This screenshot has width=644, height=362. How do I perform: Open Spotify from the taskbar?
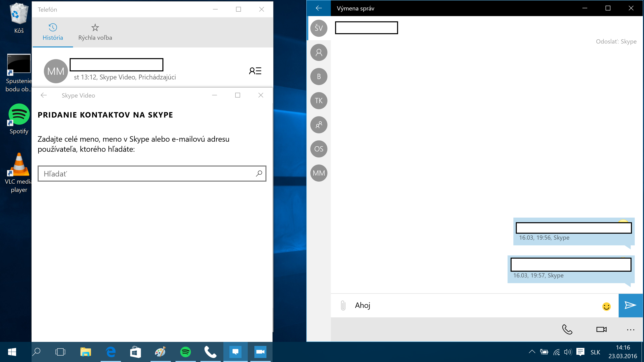coord(186,352)
